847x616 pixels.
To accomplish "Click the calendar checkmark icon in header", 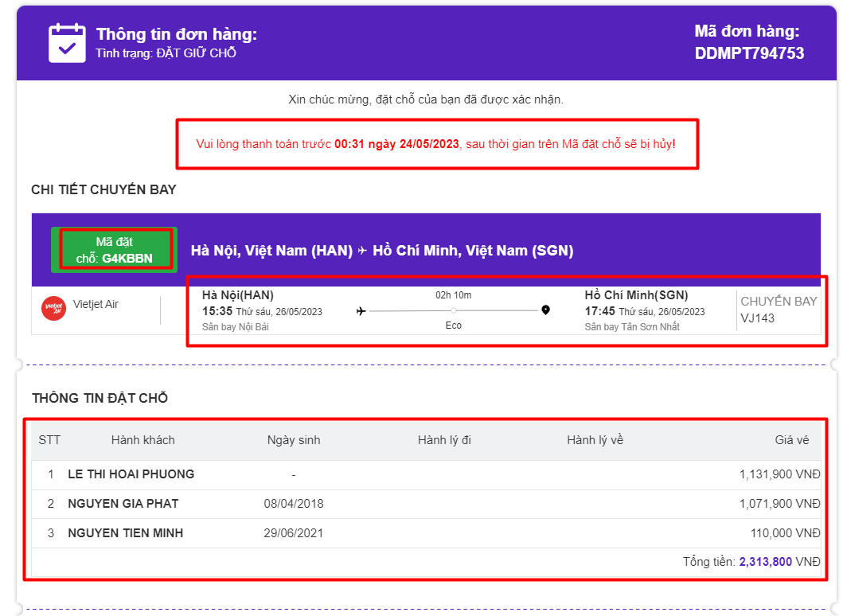I will (67, 43).
